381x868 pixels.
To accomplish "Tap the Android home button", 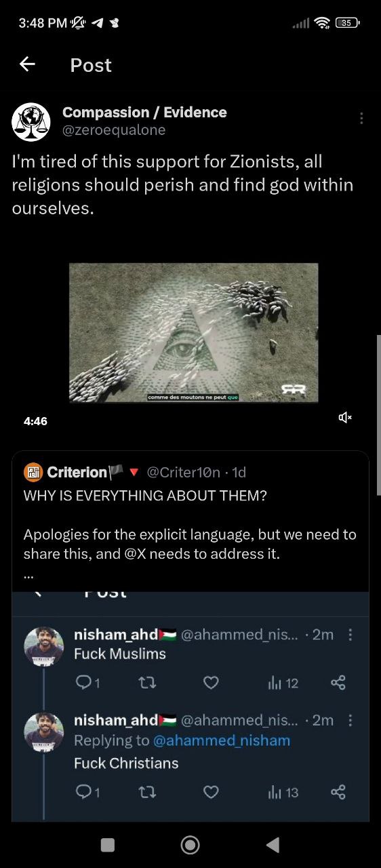I will coord(190,844).
